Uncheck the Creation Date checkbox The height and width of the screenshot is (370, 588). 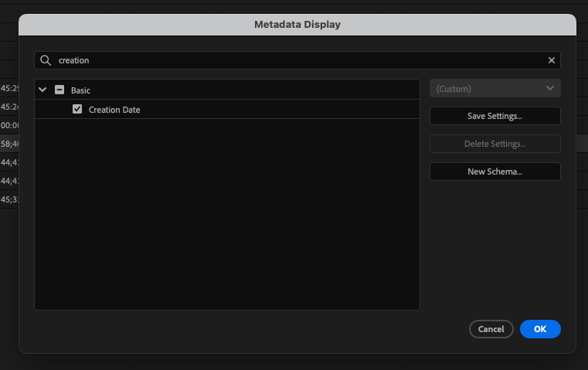77,110
